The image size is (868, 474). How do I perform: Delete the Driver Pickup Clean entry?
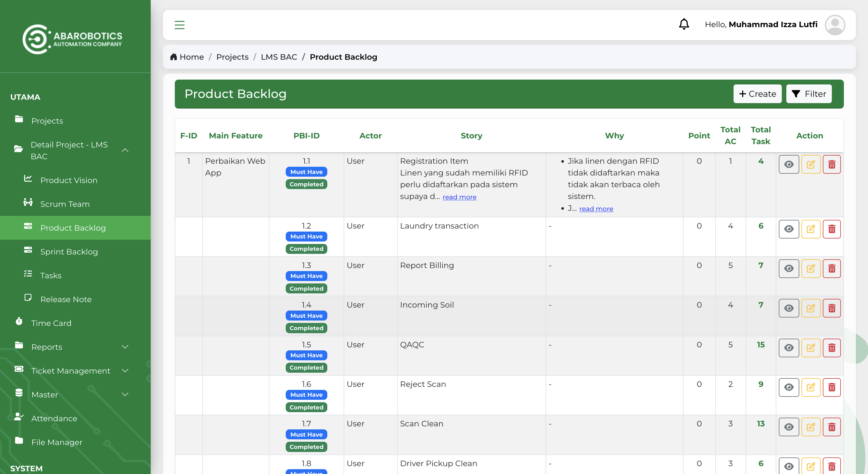832,466
